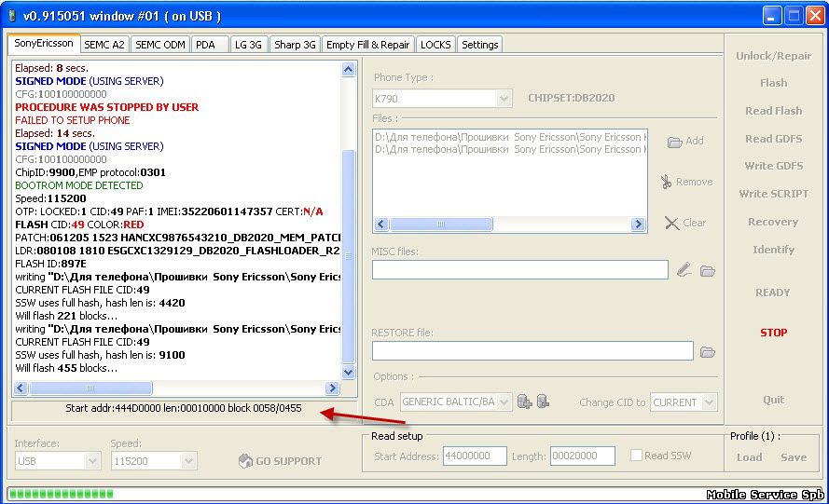Click the profile Save button

(794, 457)
